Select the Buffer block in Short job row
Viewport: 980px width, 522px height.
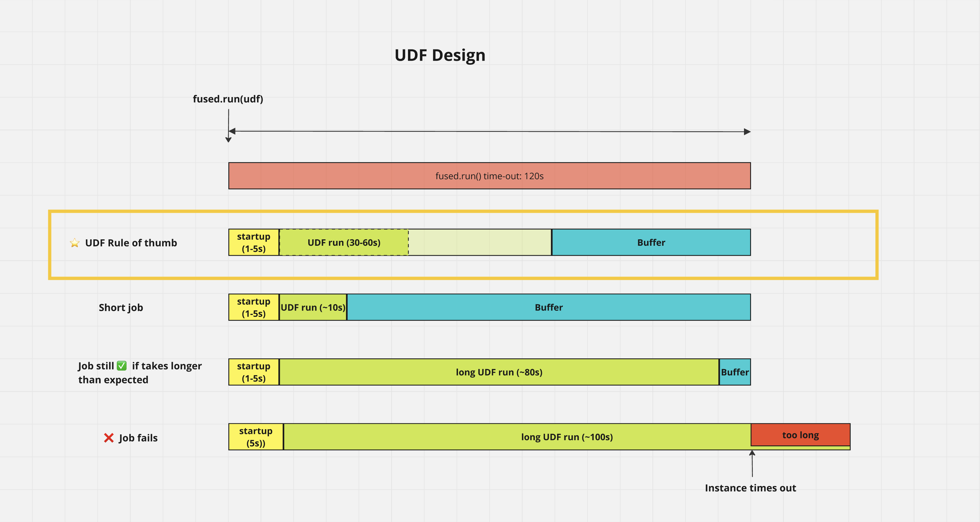[548, 307]
